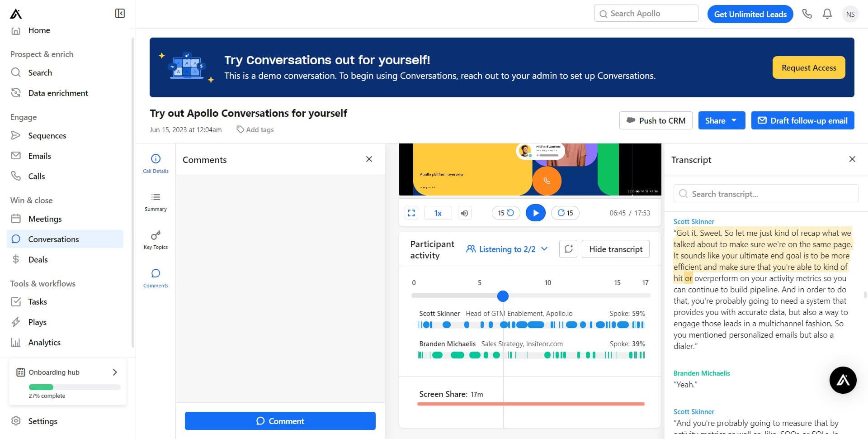Click Draft follow-up email button

pos(802,121)
